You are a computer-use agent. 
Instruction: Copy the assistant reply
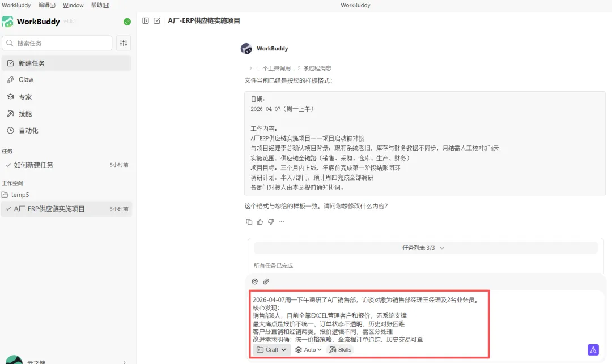click(x=249, y=222)
